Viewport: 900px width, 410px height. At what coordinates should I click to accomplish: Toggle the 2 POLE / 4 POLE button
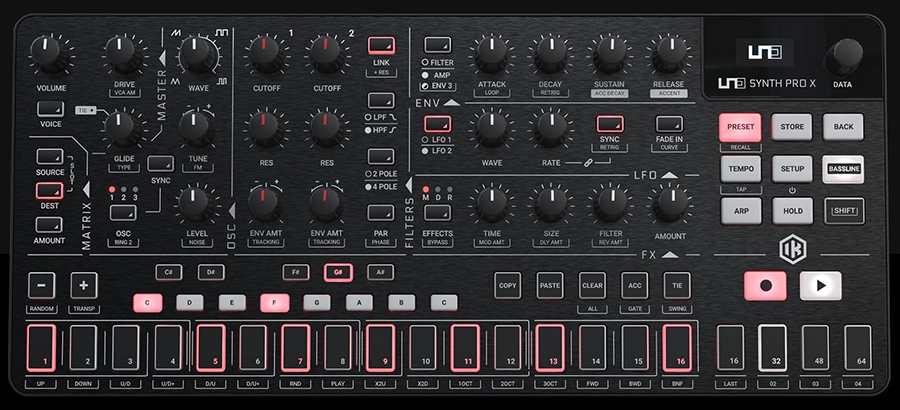pos(381,157)
